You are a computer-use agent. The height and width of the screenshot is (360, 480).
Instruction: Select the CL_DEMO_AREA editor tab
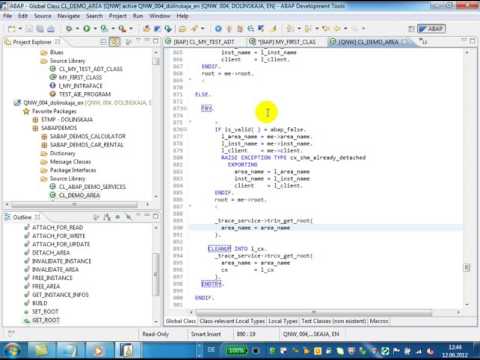point(368,42)
